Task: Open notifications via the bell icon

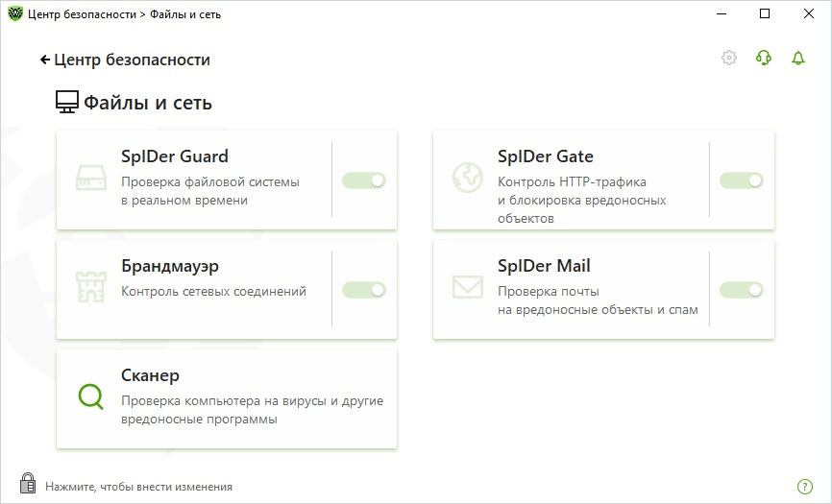Action: [797, 59]
